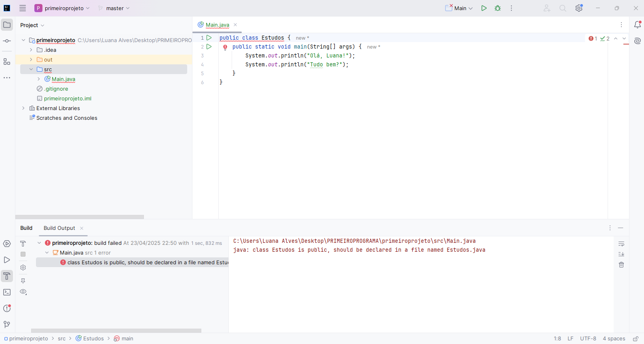
Task: Change UTF-8 file encoding
Action: [588, 339]
